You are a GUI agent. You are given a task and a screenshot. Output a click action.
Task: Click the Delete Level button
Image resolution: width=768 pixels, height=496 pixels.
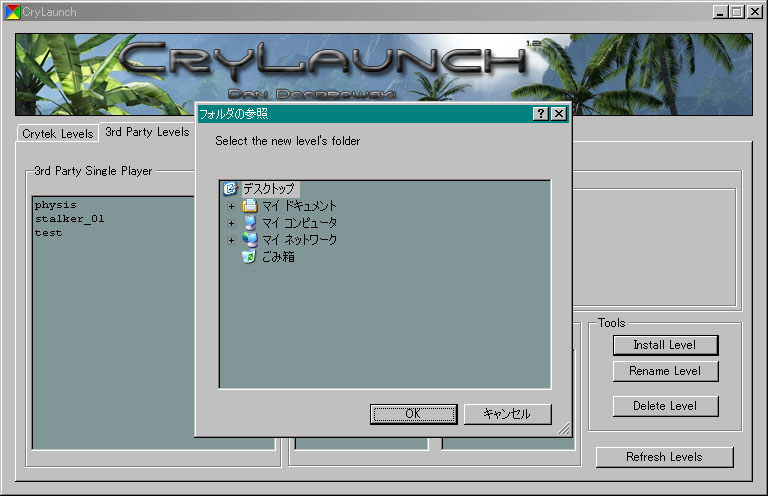pos(665,406)
